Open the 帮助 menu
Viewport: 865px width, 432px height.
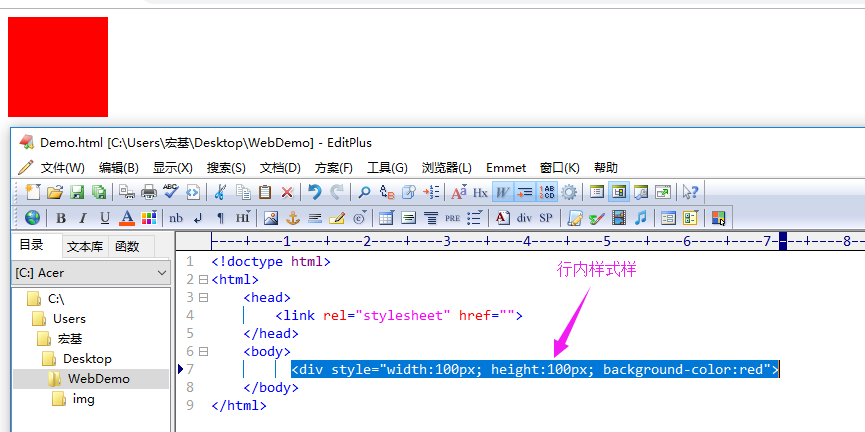pyautogui.click(x=606, y=168)
